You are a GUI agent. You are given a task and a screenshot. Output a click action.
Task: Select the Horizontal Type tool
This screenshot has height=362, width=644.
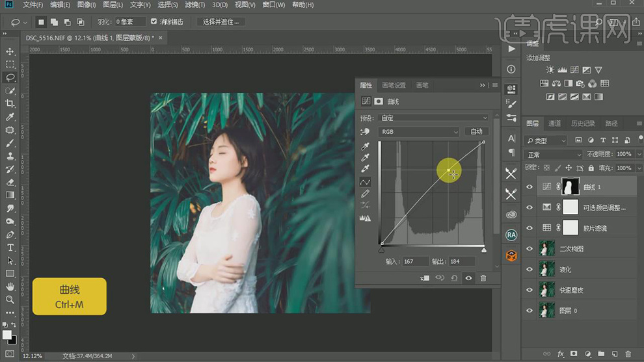pyautogui.click(x=10, y=248)
